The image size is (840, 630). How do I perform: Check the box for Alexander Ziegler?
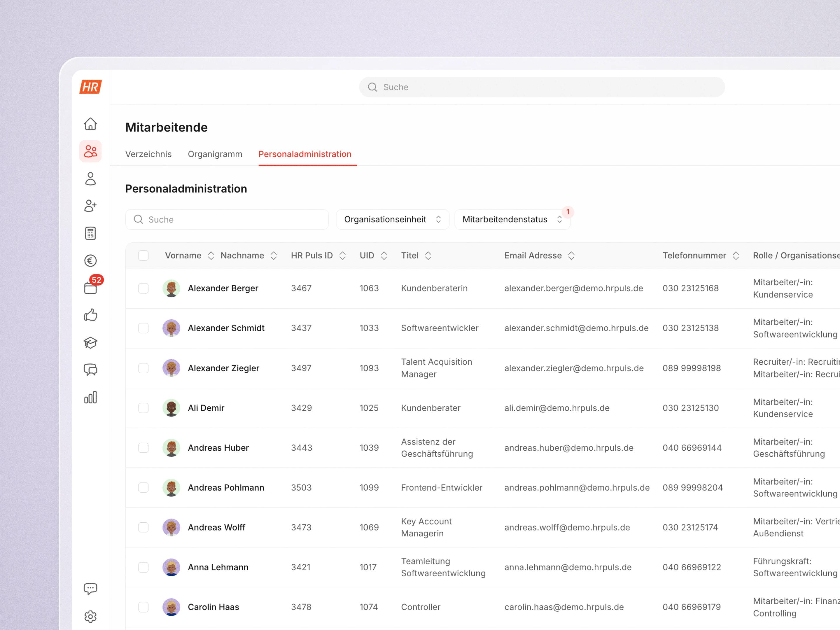click(143, 368)
